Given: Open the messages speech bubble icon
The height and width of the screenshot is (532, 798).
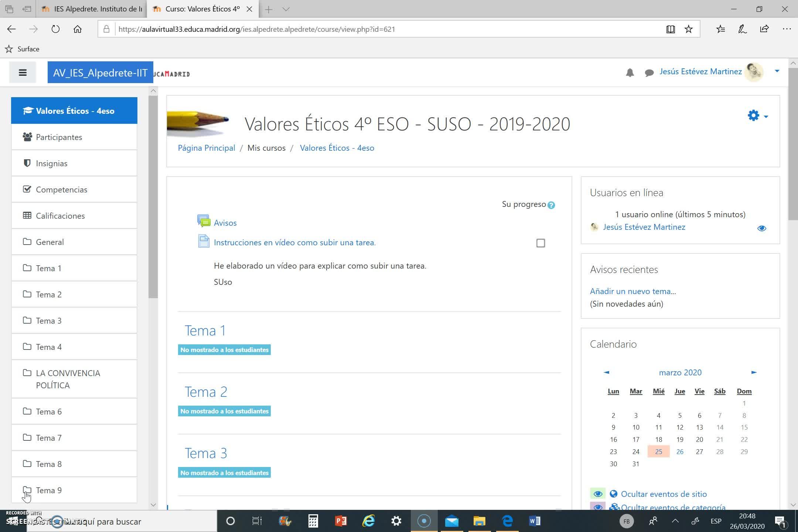Looking at the screenshot, I should (649, 73).
